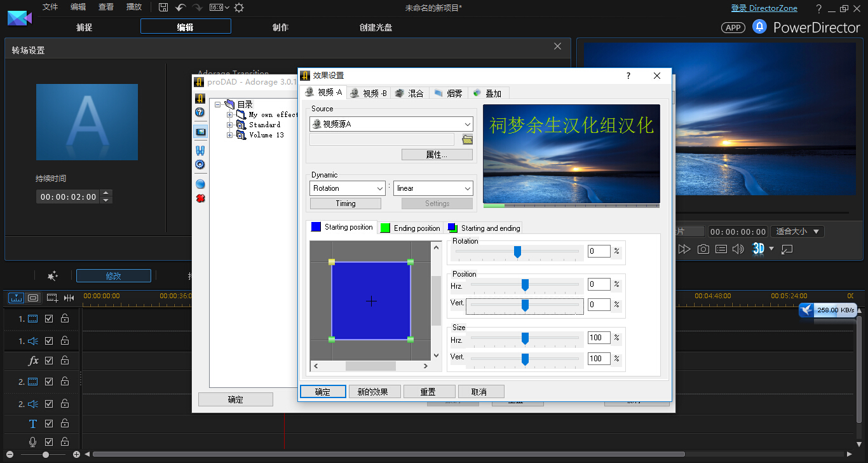Open the 视频源A source dropdown
The image size is (868, 463).
click(391, 124)
